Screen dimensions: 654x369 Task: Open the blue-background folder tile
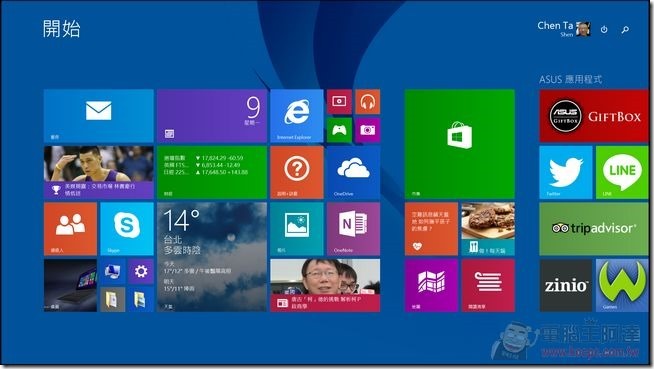click(141, 300)
